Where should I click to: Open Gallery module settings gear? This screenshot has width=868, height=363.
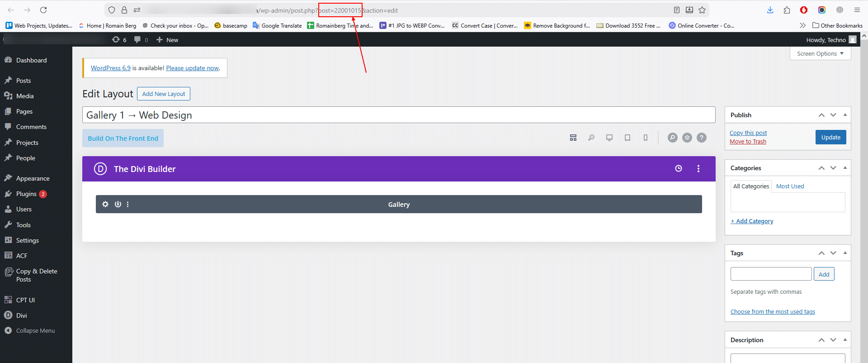(x=105, y=204)
